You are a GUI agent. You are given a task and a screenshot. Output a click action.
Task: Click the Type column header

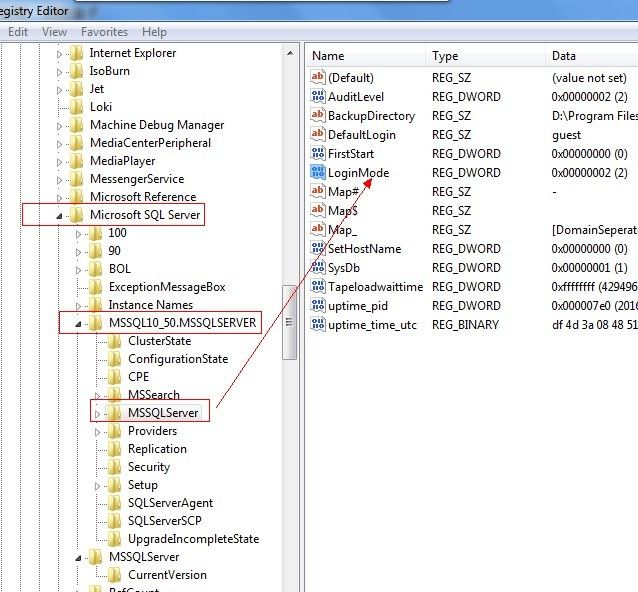coord(486,56)
